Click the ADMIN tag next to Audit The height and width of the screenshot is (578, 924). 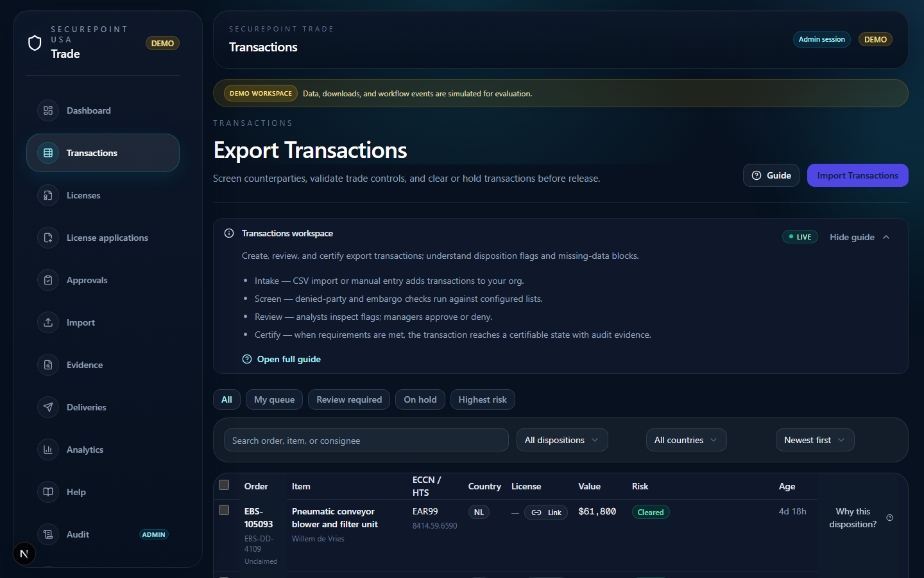(x=154, y=534)
